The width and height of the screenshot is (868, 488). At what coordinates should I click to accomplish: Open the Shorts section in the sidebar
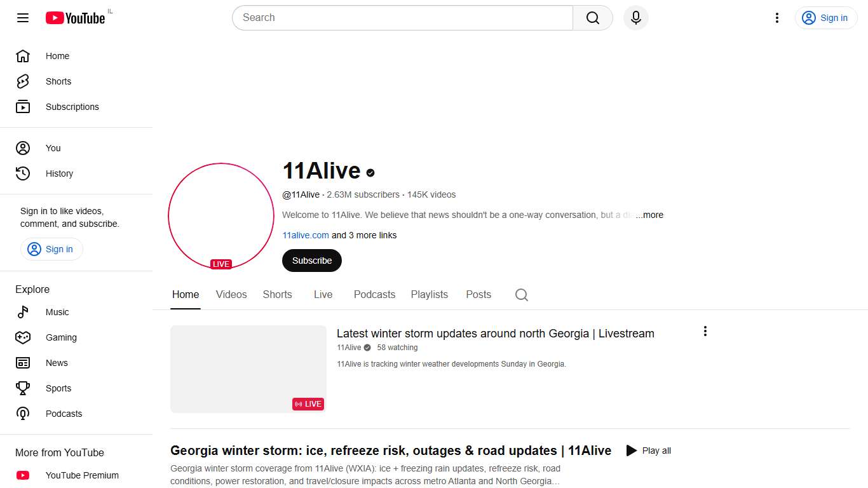[58, 81]
